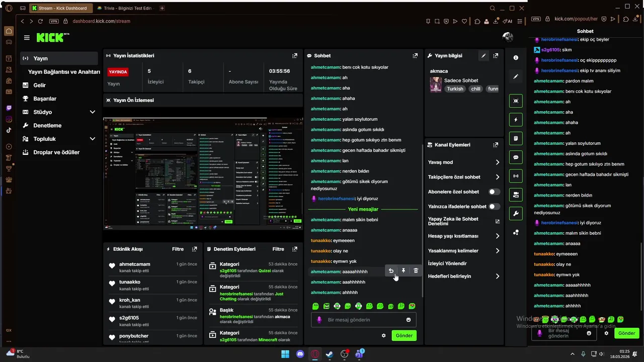The width and height of the screenshot is (644, 362).
Task: Click the broadcast signal icon in right sidebar
Action: (x=516, y=176)
